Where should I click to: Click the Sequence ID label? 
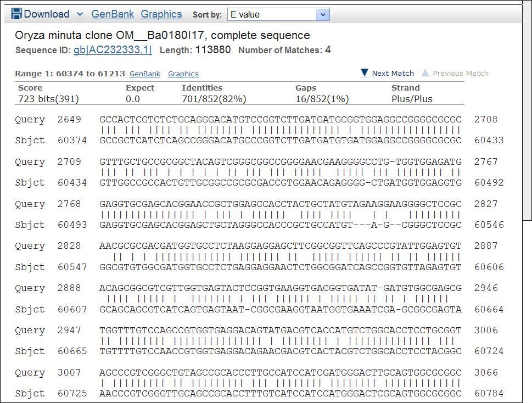43,50
